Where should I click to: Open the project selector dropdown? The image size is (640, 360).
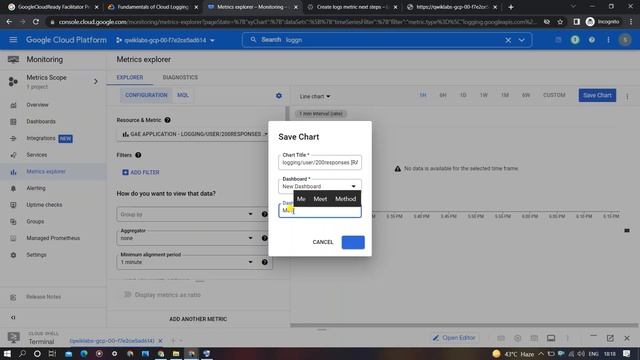[165, 40]
